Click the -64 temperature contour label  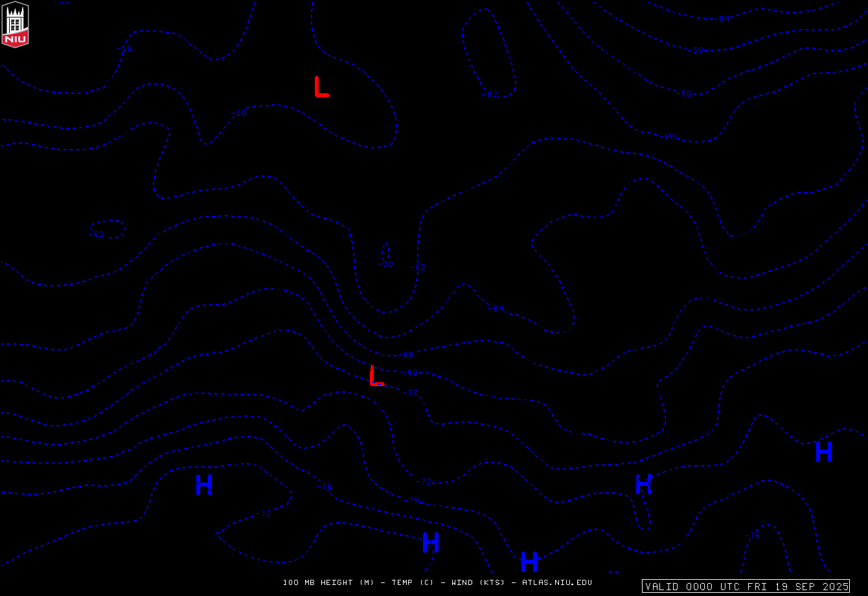(x=498, y=309)
